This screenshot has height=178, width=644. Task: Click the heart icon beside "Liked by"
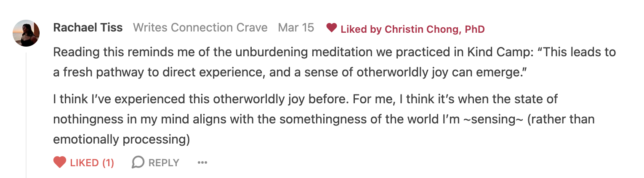332,28
